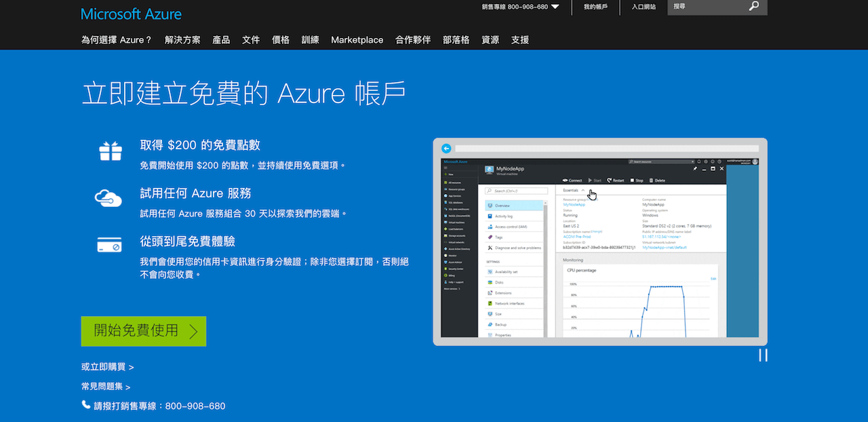The width and height of the screenshot is (868, 422).
Task: Open the 資源 menu item
Action: coord(490,40)
